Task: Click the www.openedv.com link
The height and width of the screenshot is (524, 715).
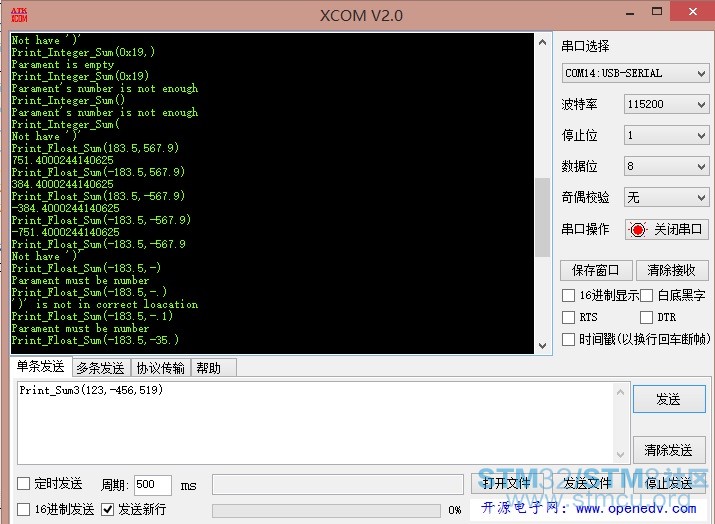Action: coord(636,508)
